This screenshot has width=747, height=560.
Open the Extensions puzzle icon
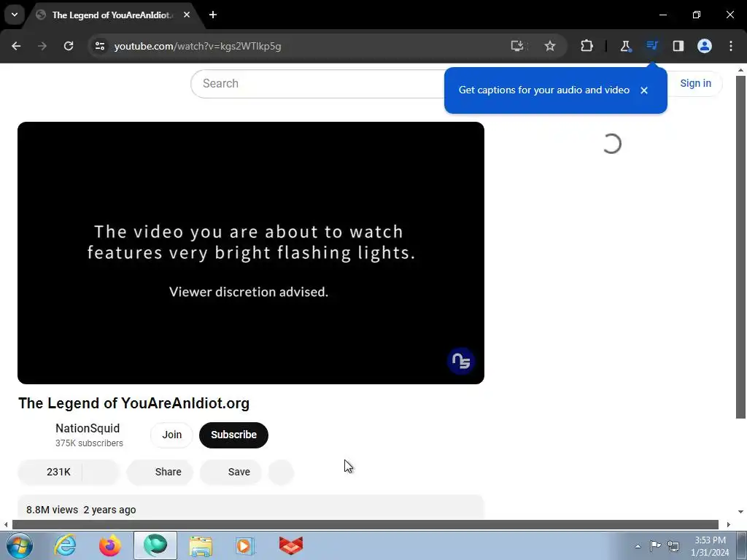point(587,46)
